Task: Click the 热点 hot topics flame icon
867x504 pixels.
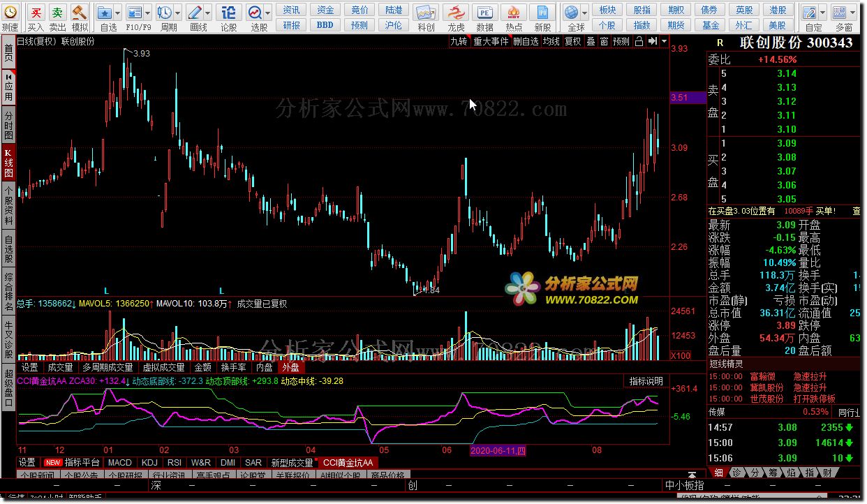Action: [x=514, y=13]
